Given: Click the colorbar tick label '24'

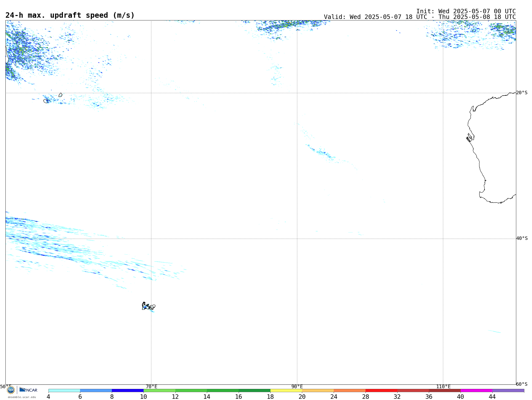Looking at the screenshot, I should [334, 397].
